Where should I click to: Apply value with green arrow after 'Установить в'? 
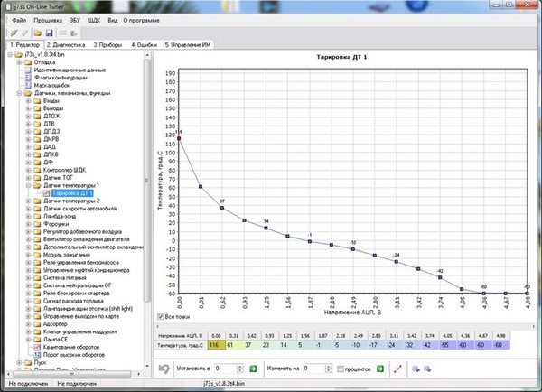coord(253,369)
